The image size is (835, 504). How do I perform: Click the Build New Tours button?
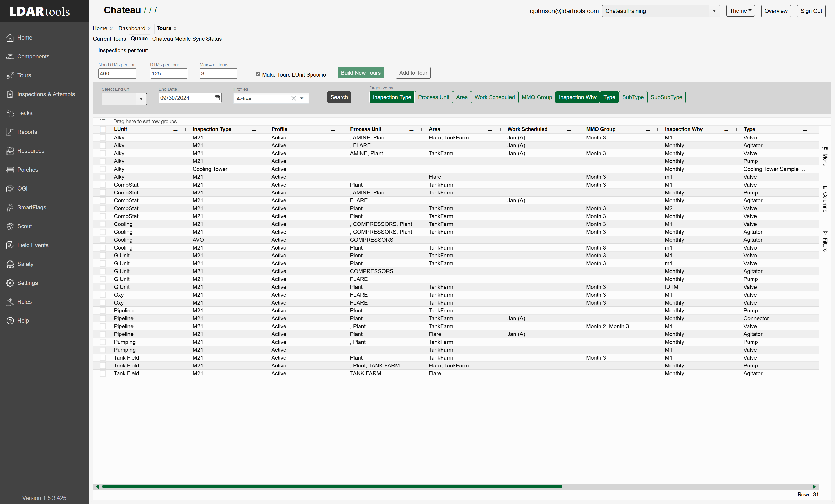click(x=360, y=73)
